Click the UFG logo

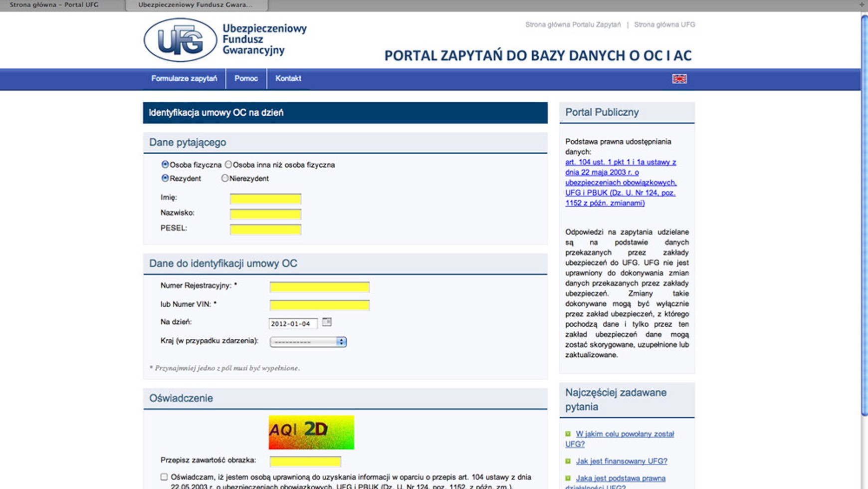(x=181, y=40)
